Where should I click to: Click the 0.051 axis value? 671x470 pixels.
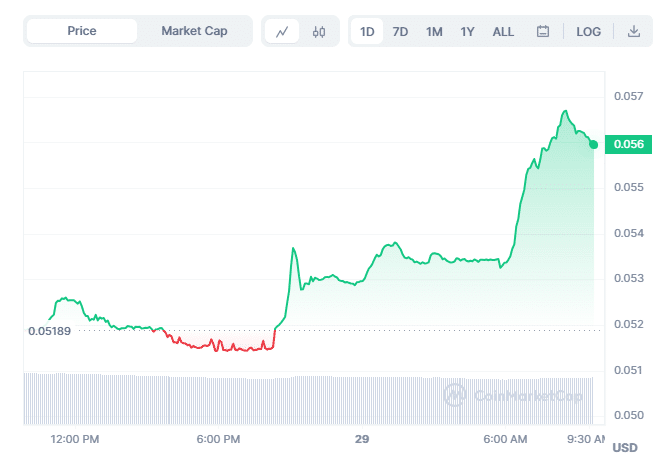[629, 370]
